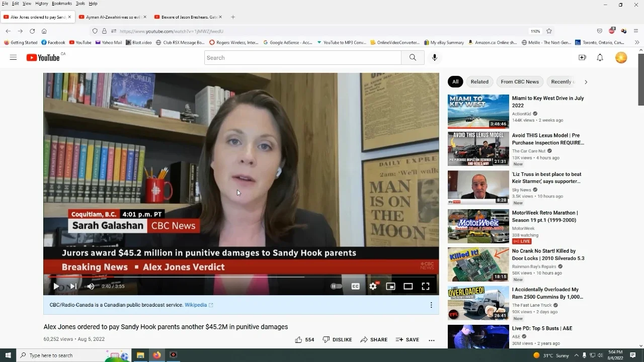Screen dimensions: 644x362
Task: Select the Recently uploaded chip
Action: coord(561,81)
